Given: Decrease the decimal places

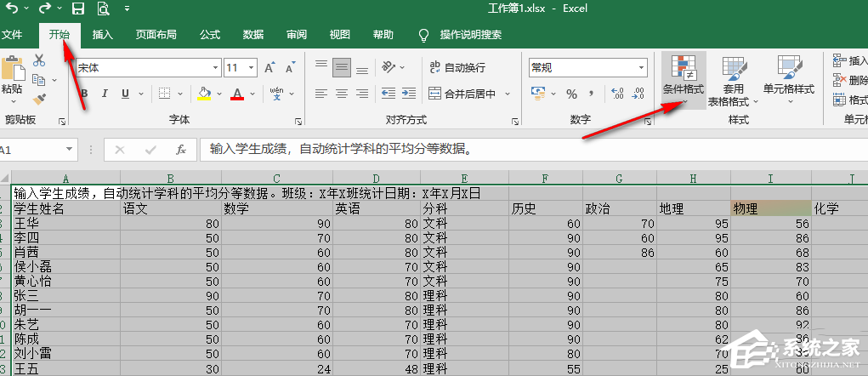Looking at the screenshot, I should coord(638,93).
